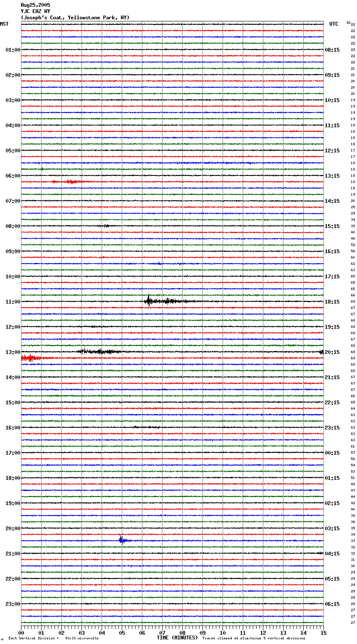Viewport: 357px width, 644px height.
Task: Click the 04:15 UTC time label
Action: pos(332,554)
